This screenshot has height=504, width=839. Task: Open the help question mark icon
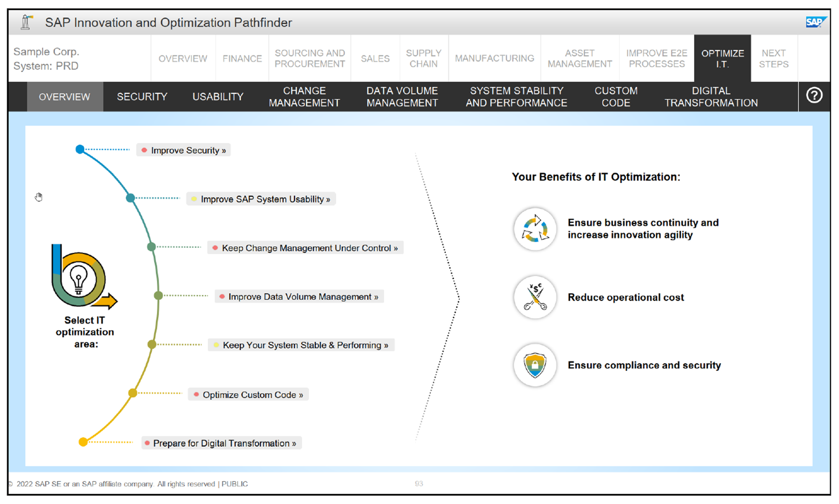pyautogui.click(x=814, y=95)
